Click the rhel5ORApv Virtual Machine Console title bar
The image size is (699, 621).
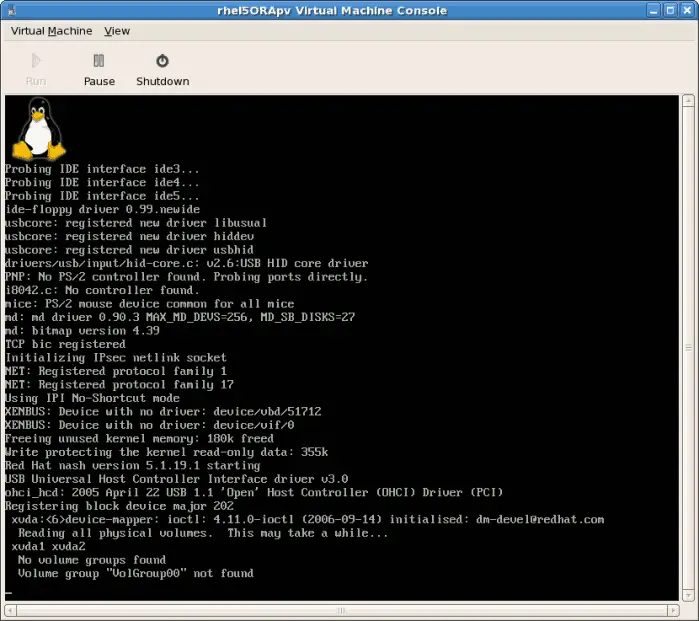(349, 10)
